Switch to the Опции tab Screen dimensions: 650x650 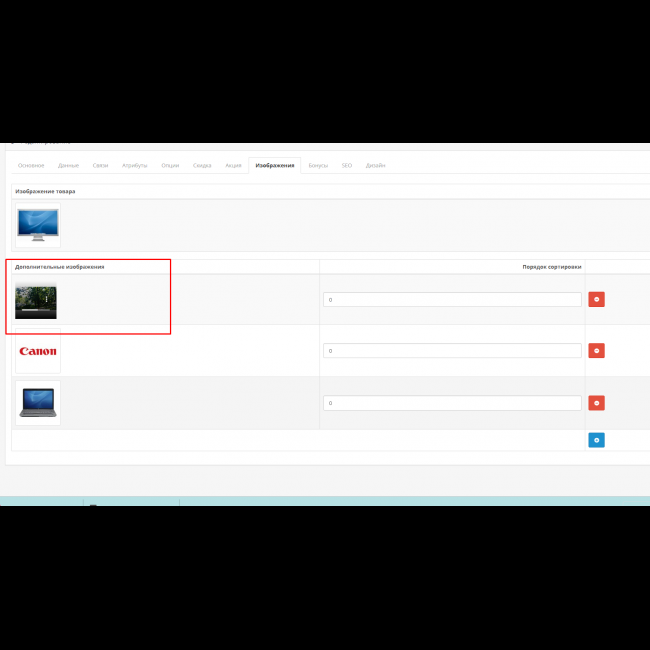(x=170, y=165)
